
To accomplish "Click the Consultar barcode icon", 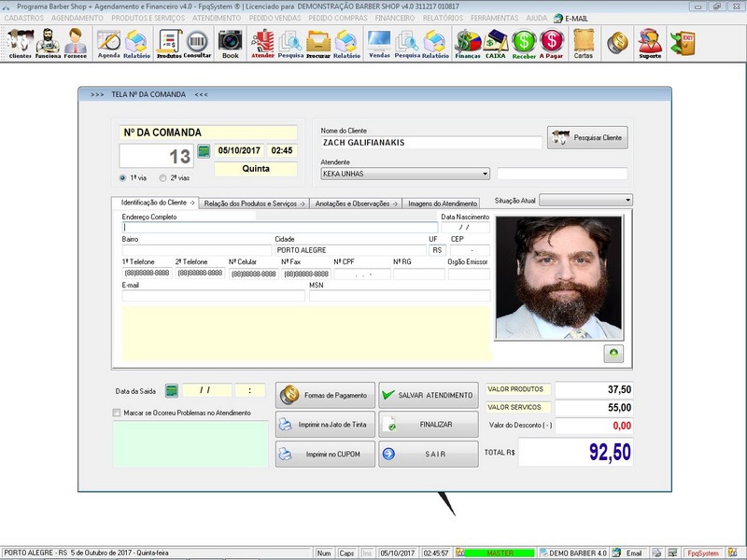I will pos(197,43).
